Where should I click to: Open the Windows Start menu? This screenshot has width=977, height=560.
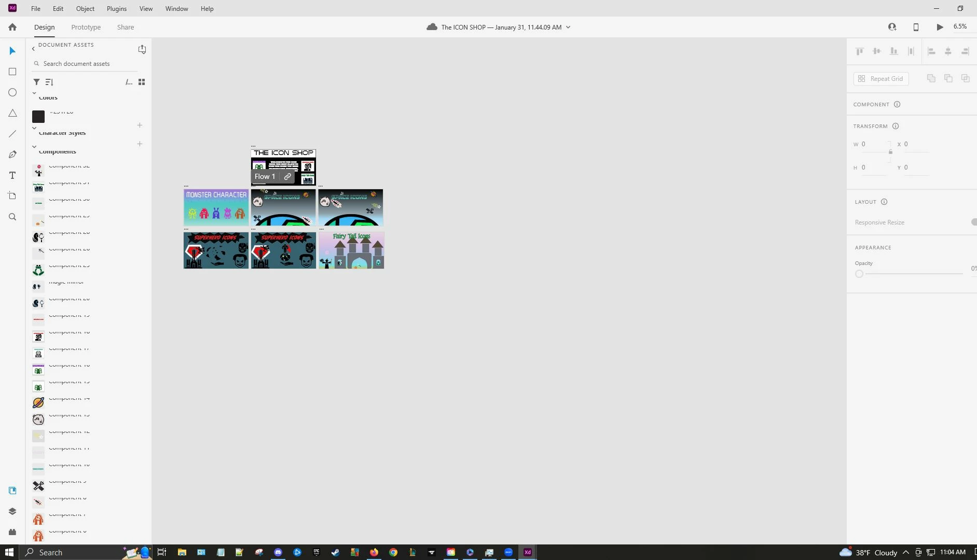click(x=9, y=552)
